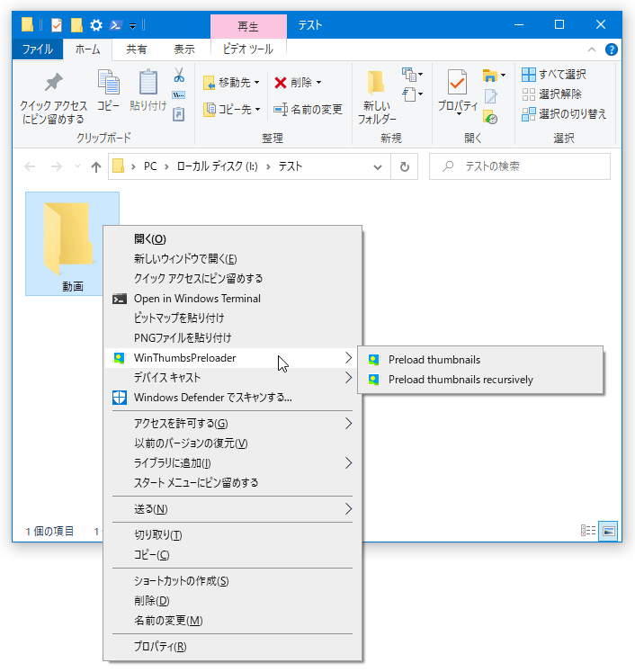
Task: Click the Paste shortcut icon in Clipboard group
Action: coord(179,114)
